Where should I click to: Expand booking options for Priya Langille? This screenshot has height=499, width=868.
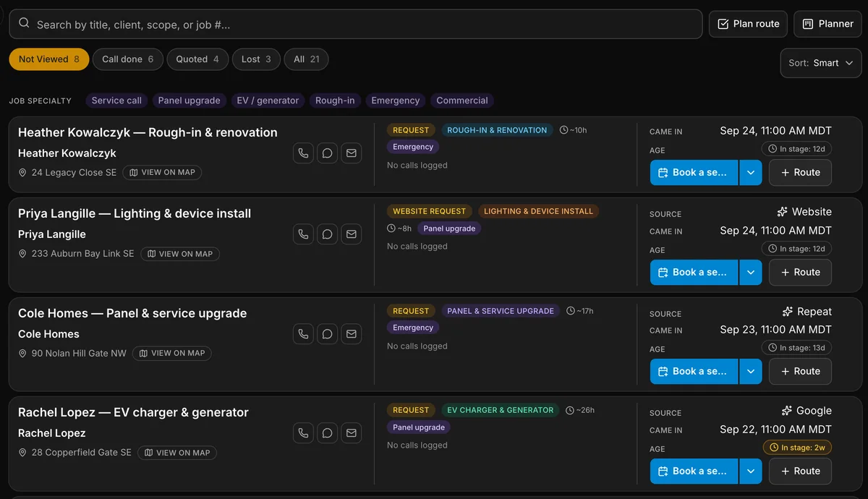coord(750,273)
